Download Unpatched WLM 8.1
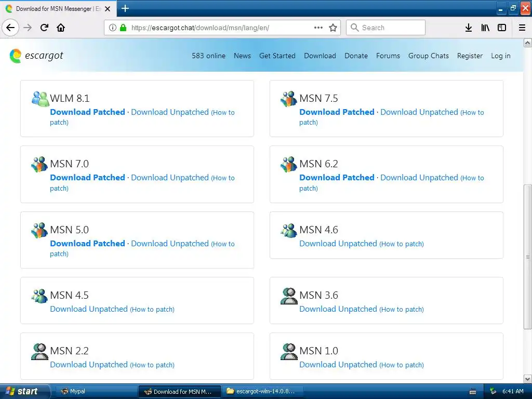 coord(170,112)
